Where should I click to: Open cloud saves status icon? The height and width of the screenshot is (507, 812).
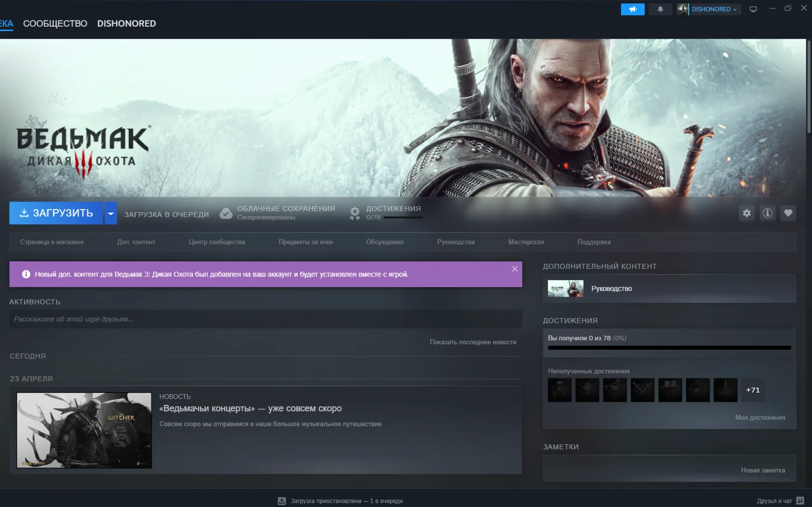pos(226,213)
